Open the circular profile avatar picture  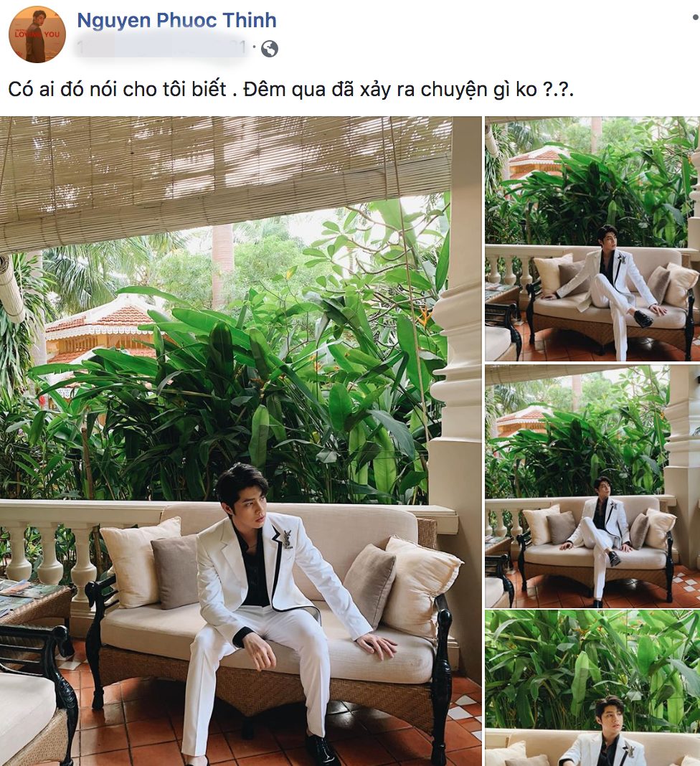[37, 34]
